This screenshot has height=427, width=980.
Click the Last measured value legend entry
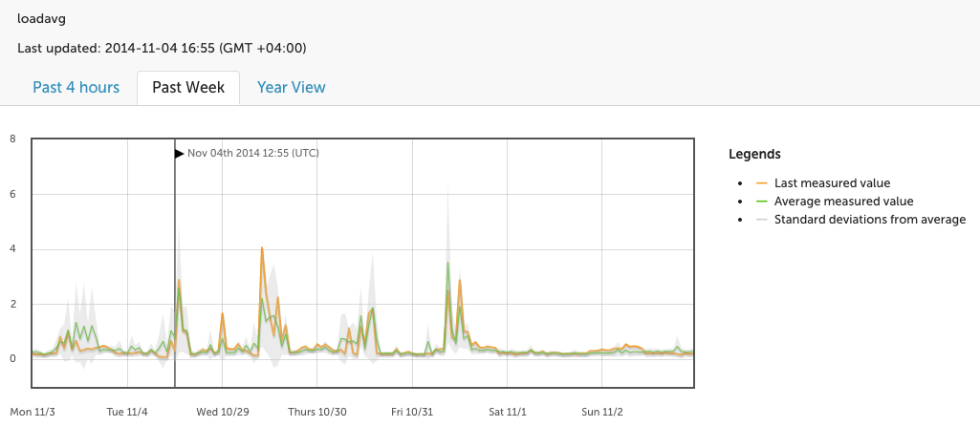pos(832,182)
